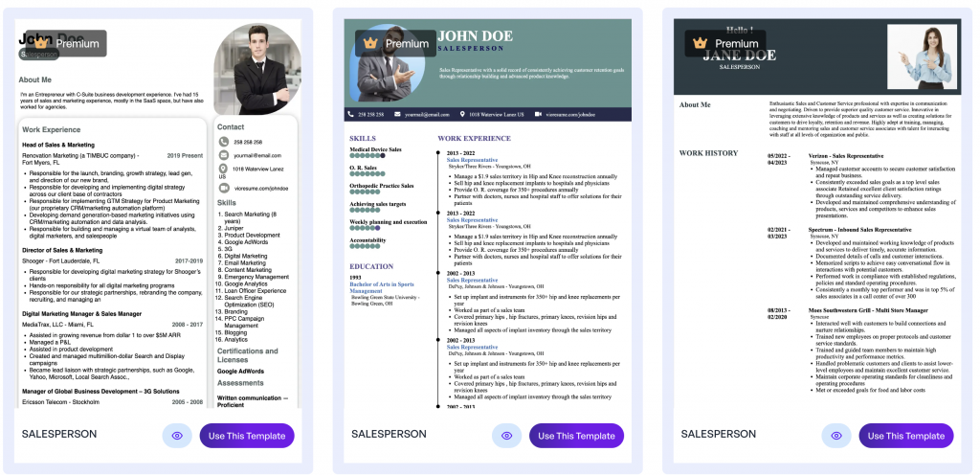
Task: Click the Head of Sales & Marketing job title
Action: pyautogui.click(x=58, y=145)
